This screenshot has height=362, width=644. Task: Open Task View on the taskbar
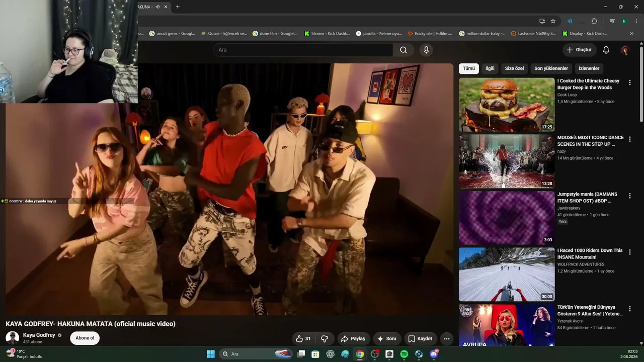point(301,354)
